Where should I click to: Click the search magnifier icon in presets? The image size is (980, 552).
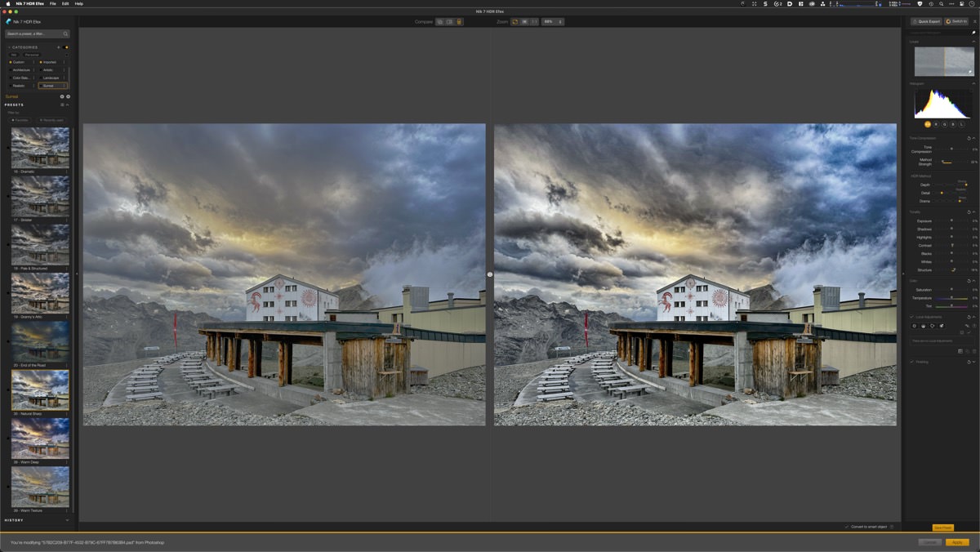[x=66, y=34]
